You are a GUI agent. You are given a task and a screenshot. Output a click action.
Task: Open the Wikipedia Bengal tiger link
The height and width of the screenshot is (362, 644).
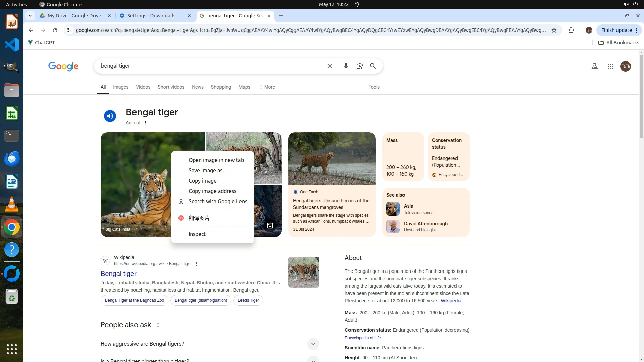[x=118, y=274]
